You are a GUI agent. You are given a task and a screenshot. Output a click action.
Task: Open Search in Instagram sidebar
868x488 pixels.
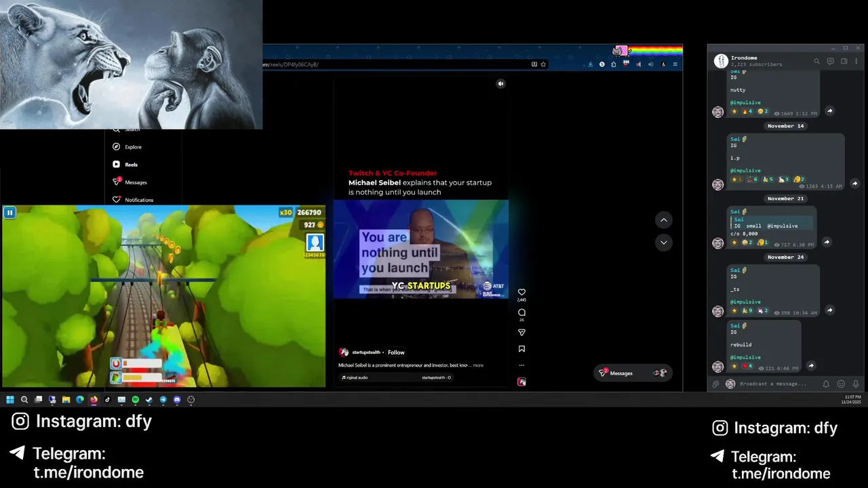coord(126,130)
